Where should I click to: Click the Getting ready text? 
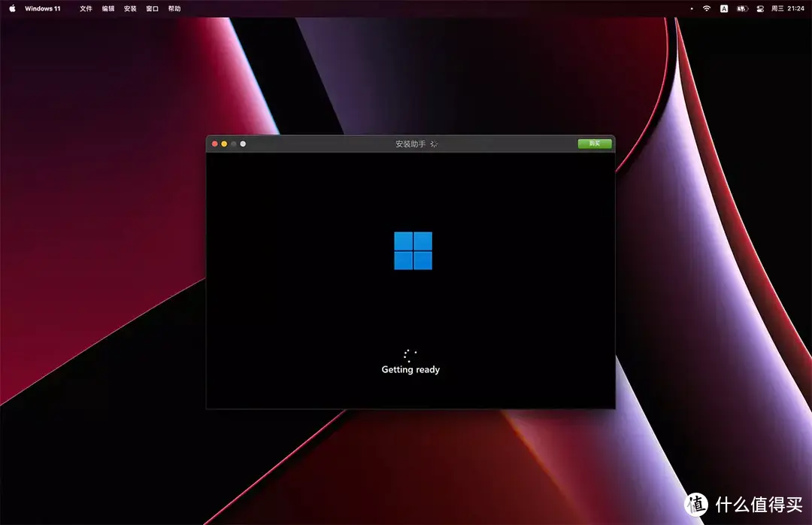(411, 369)
